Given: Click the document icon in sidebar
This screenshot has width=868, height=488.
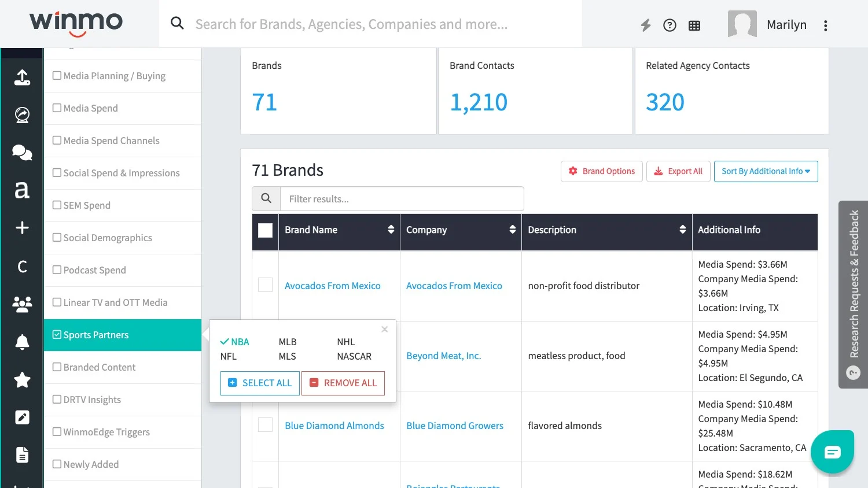Looking at the screenshot, I should point(22,455).
